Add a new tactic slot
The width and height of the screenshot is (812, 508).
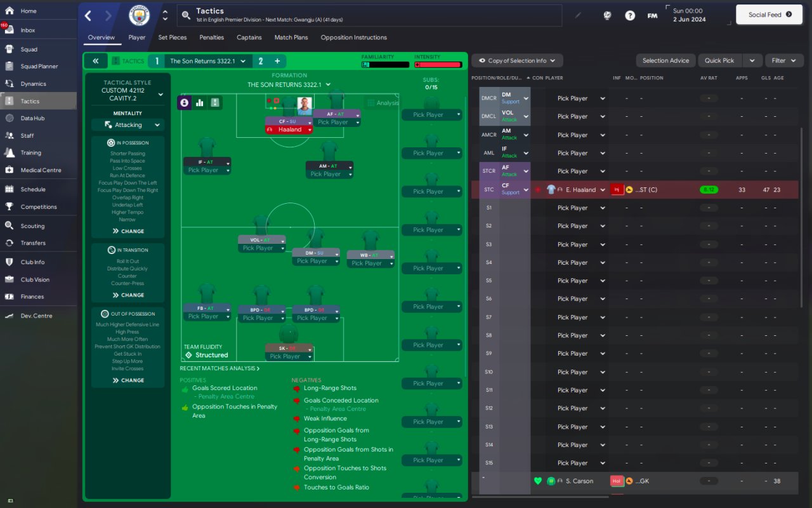point(277,61)
